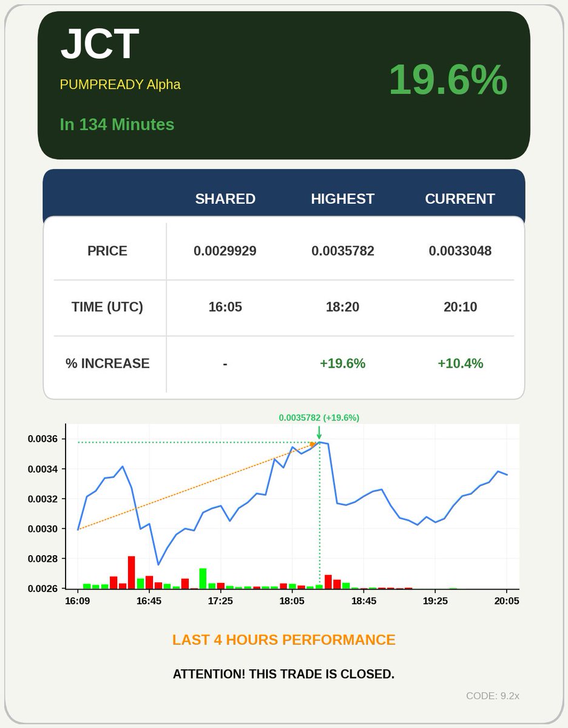Click y-axis label 0.0028

pyautogui.click(x=42, y=559)
